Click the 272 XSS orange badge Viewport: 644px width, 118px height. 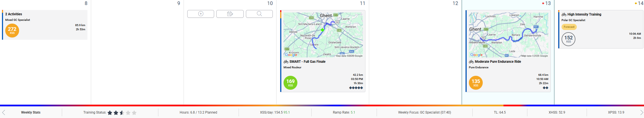(x=12, y=30)
